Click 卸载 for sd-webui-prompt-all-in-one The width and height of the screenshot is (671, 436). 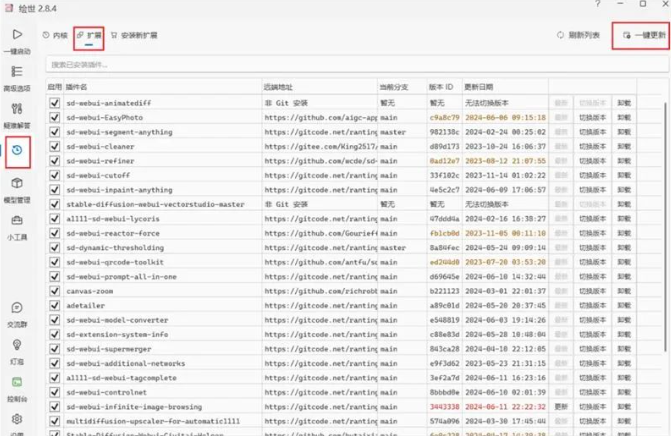pyautogui.click(x=624, y=276)
